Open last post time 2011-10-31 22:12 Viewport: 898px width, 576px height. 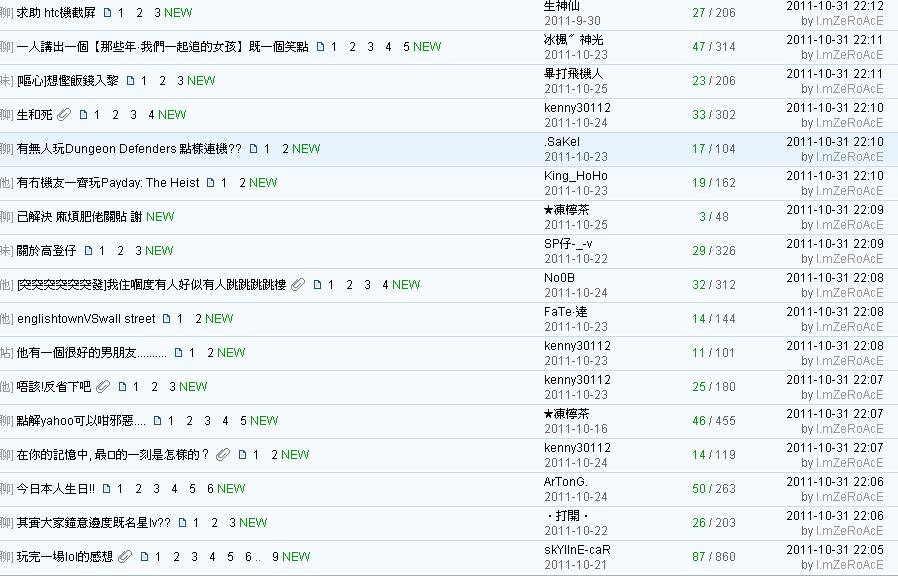pos(835,6)
